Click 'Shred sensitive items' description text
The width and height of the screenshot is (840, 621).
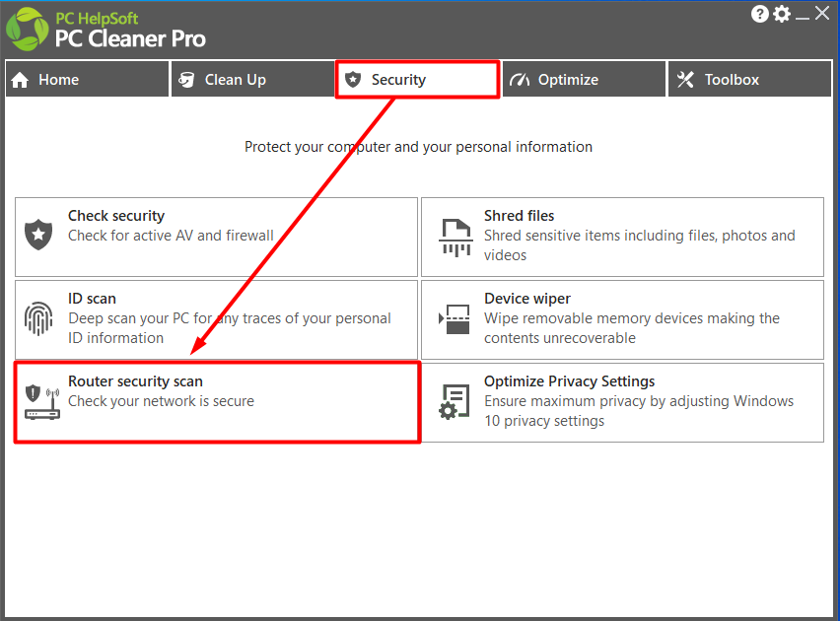tap(640, 245)
